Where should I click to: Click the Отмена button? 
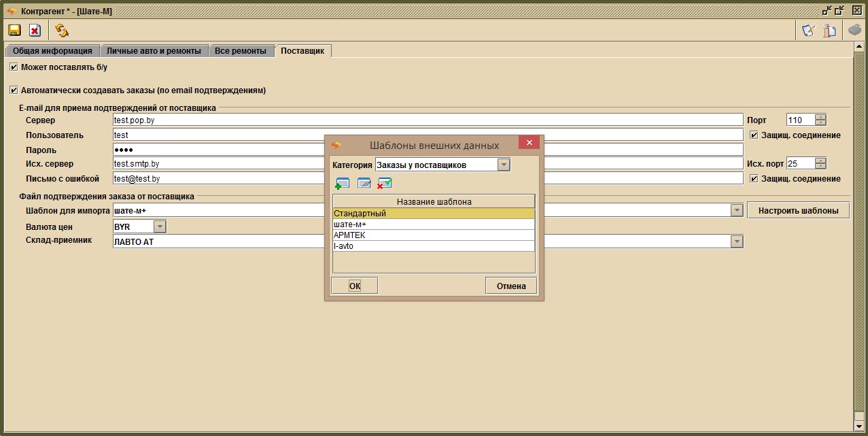click(511, 286)
